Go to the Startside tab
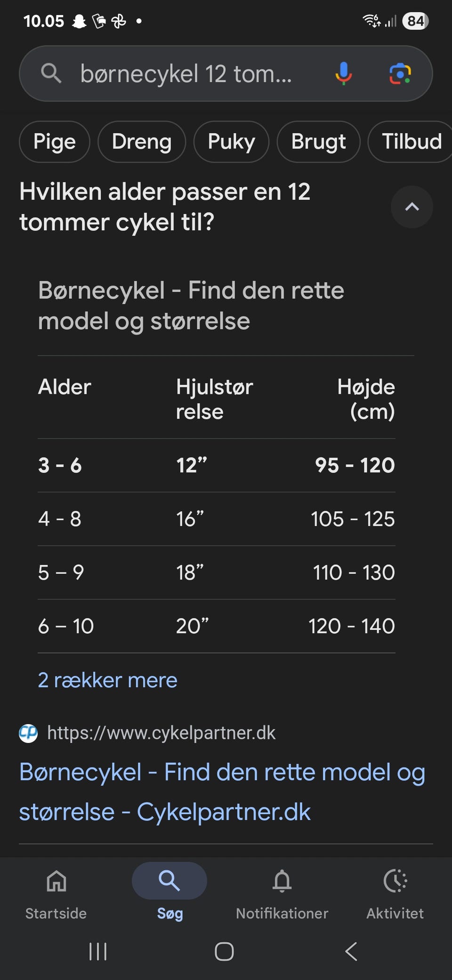Viewport: 452px width, 980px height. 56,890
